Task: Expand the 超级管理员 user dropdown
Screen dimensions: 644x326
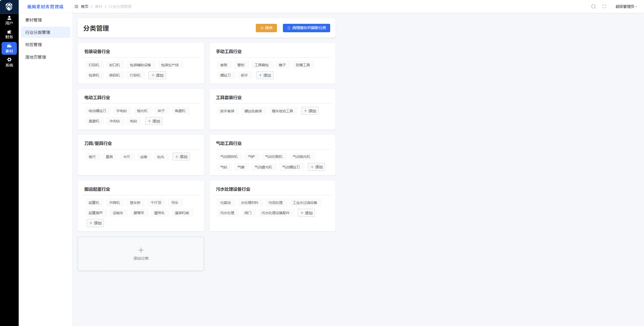Action: click(626, 7)
